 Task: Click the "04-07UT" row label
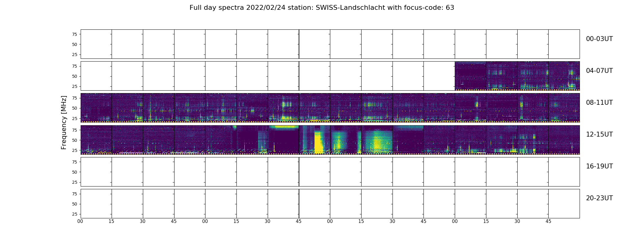point(599,71)
